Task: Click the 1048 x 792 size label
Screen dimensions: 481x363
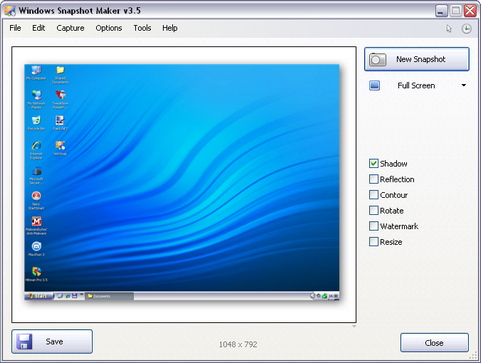Action: coord(238,344)
